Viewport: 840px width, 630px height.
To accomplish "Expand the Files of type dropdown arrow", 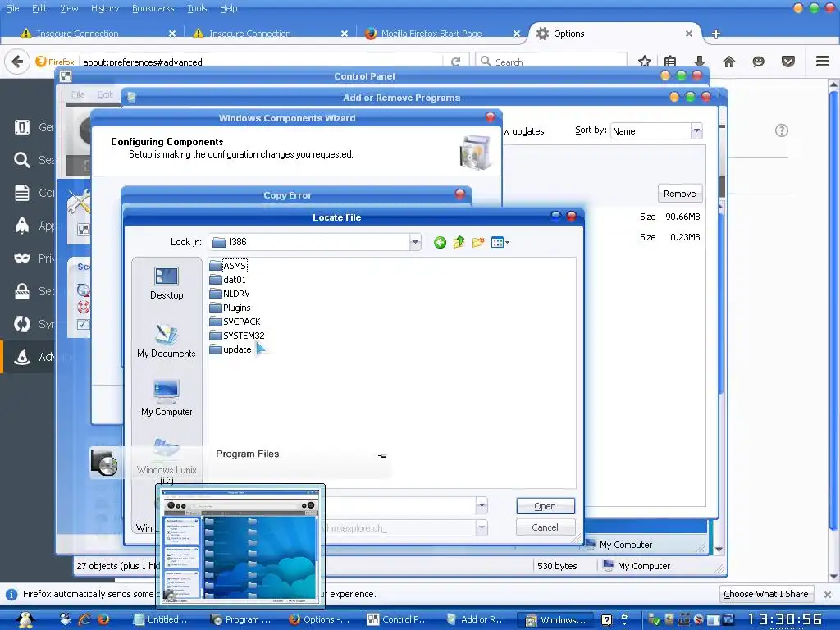I will click(481, 527).
